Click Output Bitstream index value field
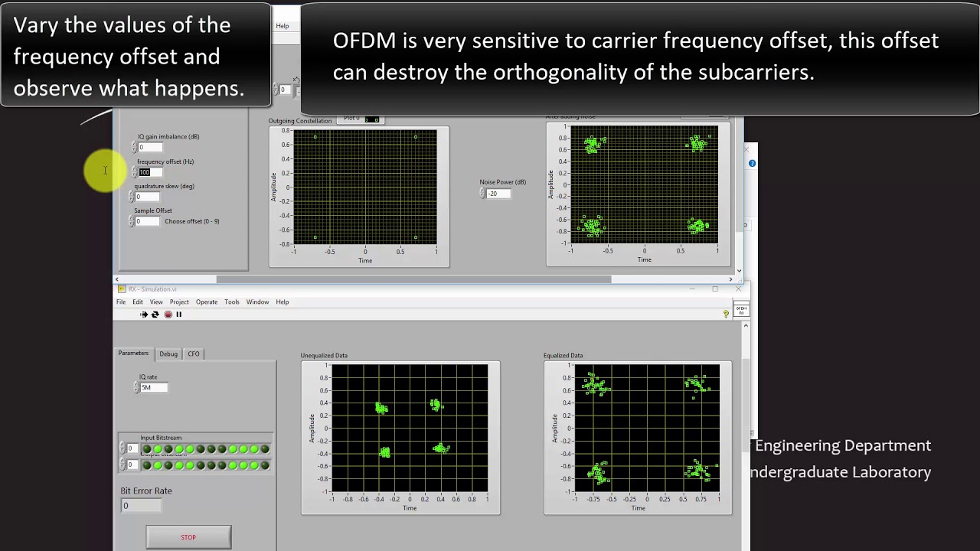980x551 pixels. tap(132, 465)
